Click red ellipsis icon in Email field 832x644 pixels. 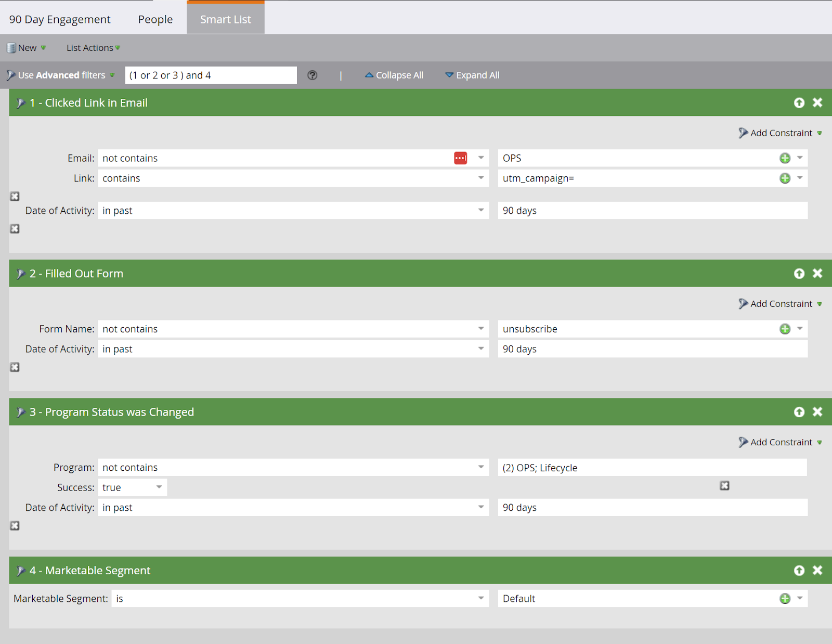[x=461, y=158]
